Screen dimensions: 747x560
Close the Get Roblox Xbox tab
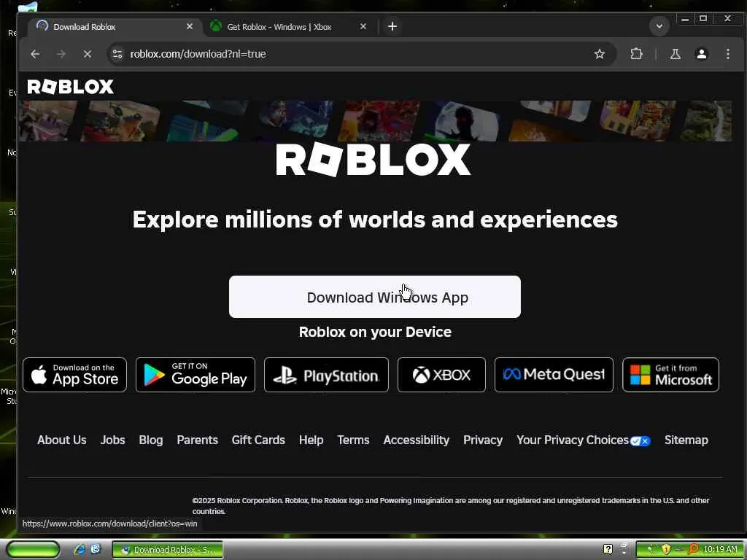363,27
